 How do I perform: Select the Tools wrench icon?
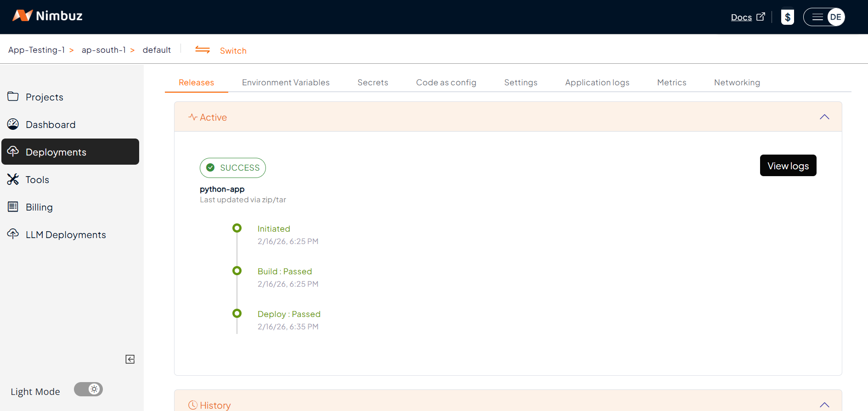[x=13, y=179]
